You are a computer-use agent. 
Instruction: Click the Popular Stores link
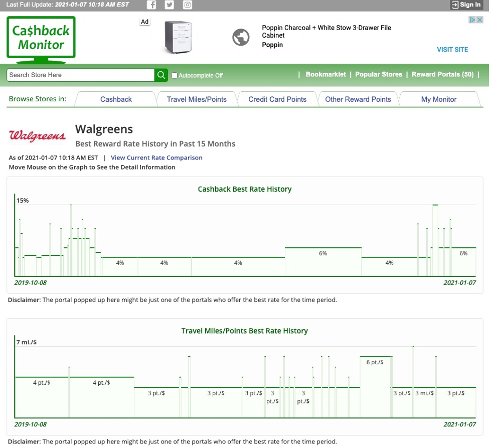379,74
